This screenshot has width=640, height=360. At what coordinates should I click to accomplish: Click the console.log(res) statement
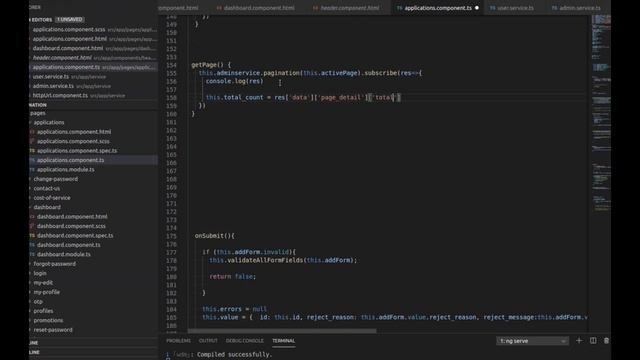[x=234, y=81]
